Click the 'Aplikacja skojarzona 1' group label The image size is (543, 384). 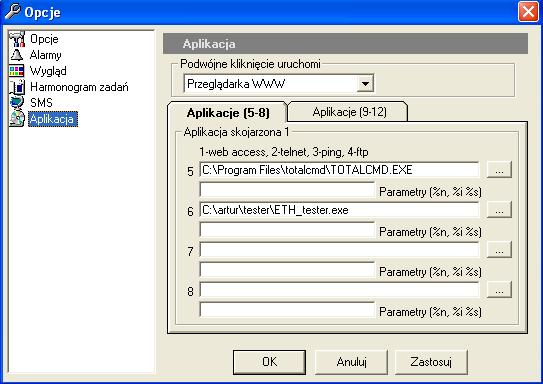coord(236,132)
